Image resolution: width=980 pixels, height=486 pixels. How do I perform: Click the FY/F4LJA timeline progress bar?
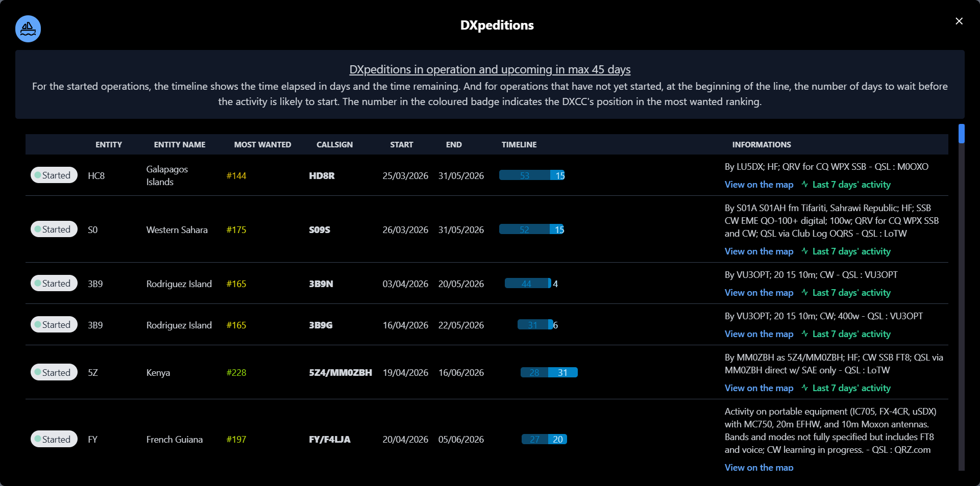point(544,439)
